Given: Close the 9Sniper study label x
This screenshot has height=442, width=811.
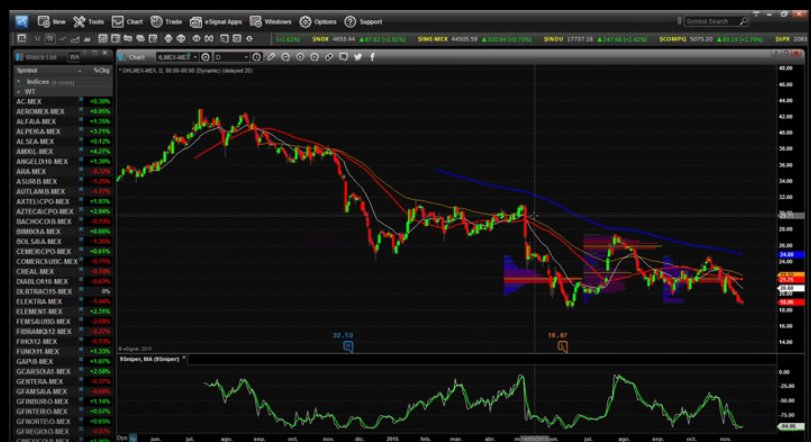Looking at the screenshot, I should (x=184, y=358).
